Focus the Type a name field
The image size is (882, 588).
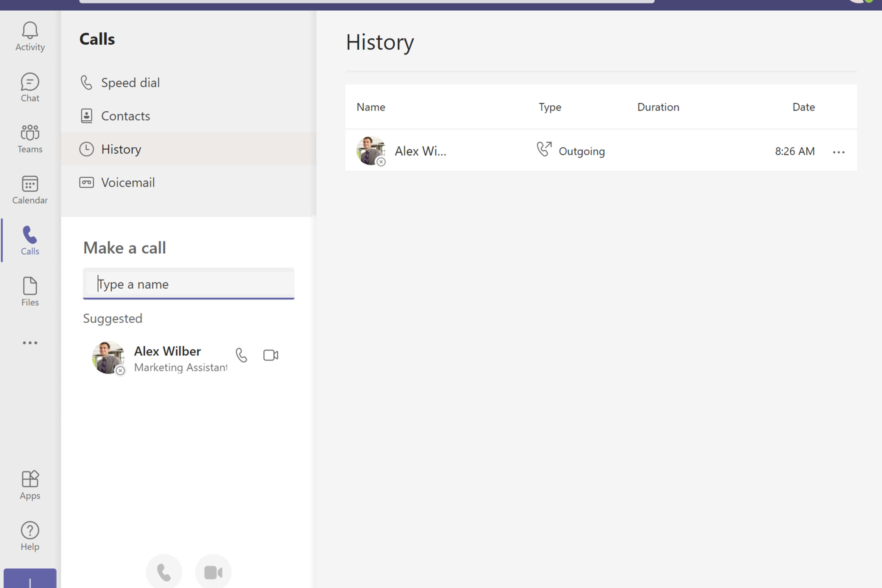[189, 284]
